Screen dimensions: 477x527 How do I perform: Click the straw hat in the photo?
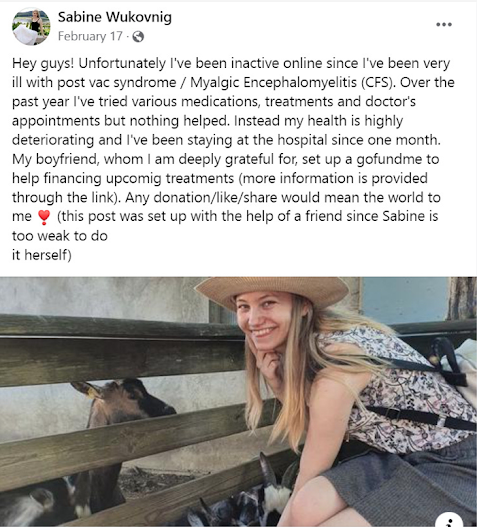pos(272,291)
